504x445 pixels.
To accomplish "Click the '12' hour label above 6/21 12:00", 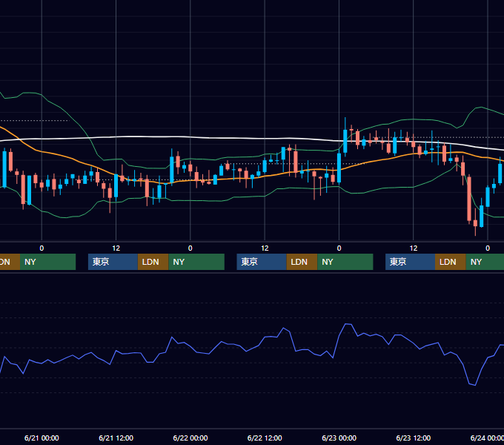I will 116,248.
